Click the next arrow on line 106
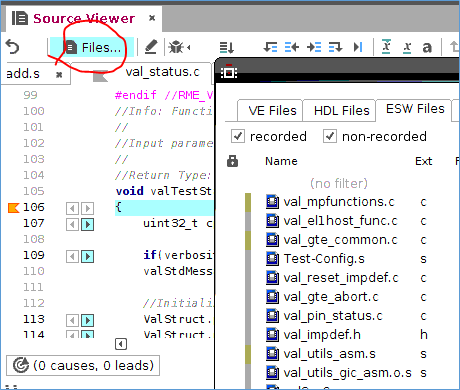This screenshot has height=390, width=460. (x=88, y=208)
